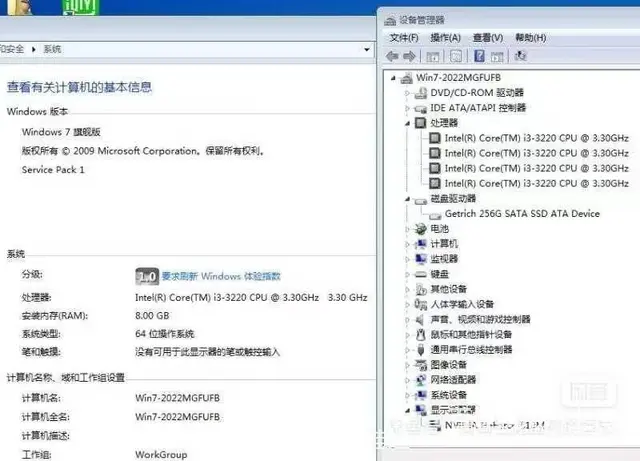Select the Win7-2022MGFUFB root label in Device Manager

(x=458, y=78)
